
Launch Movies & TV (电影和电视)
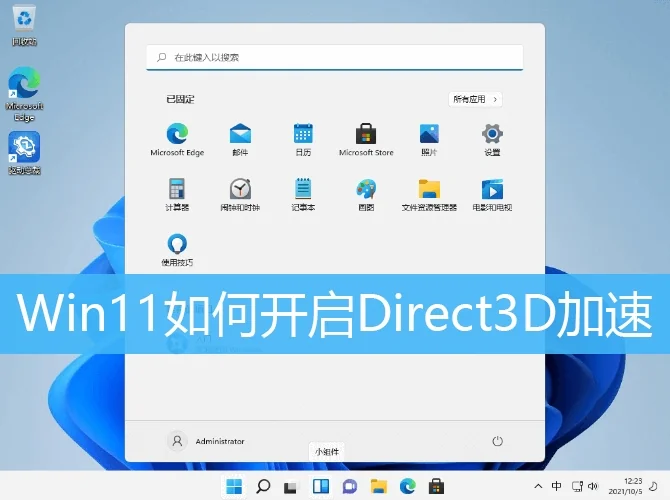point(492,192)
